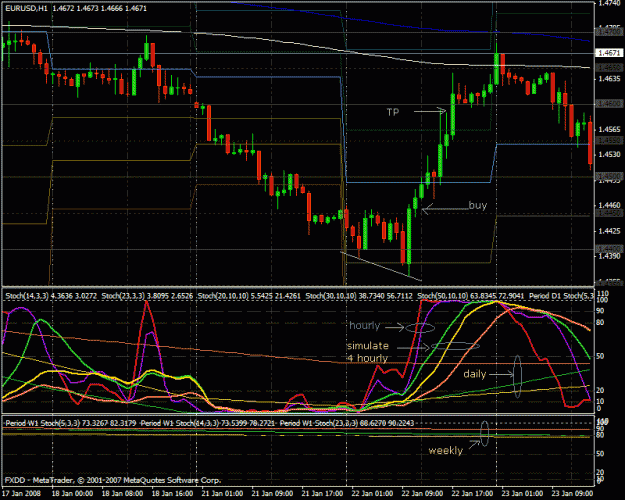Select the 22 Jan 01:00 time label
625x500 pixels.
tap(372, 493)
